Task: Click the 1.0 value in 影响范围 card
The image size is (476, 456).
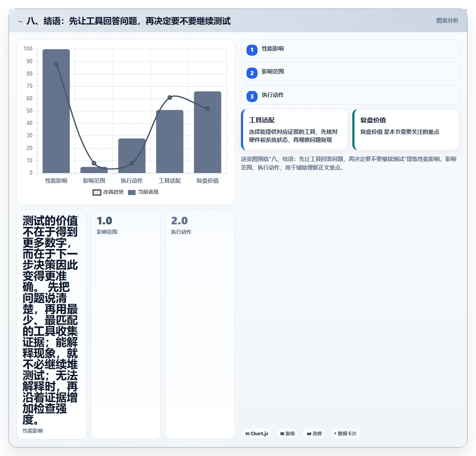Action: [x=105, y=221]
